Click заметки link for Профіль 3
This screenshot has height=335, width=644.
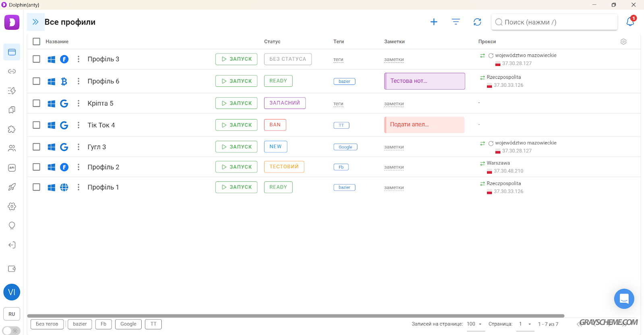click(394, 60)
